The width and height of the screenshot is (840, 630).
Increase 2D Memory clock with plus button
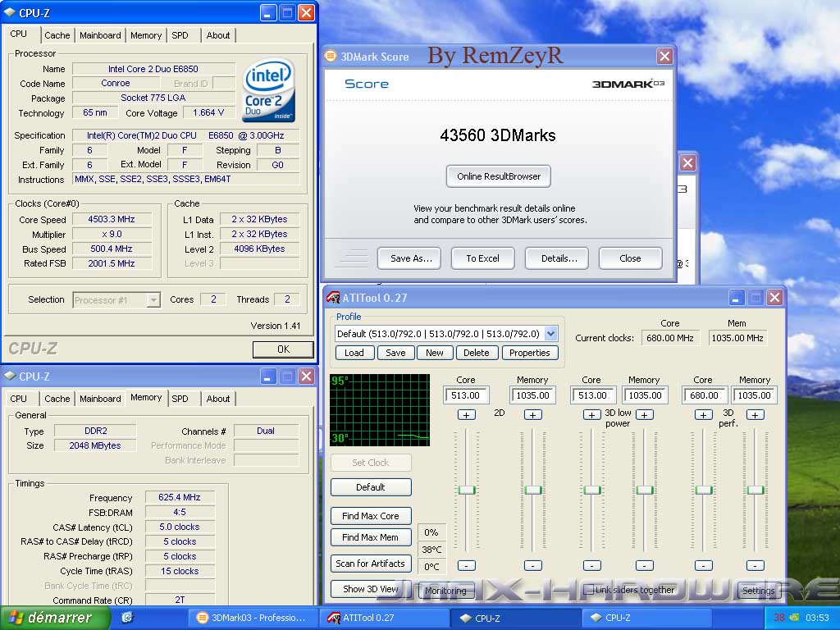[x=533, y=414]
